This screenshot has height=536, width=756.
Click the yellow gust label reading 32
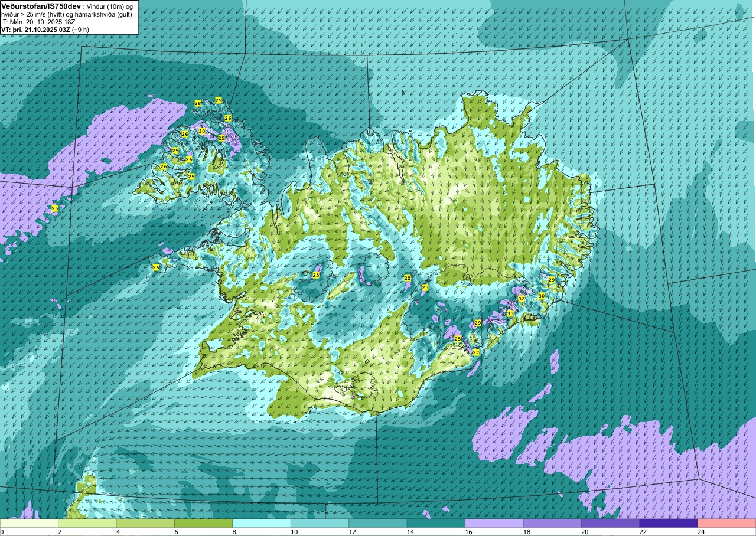521,299
